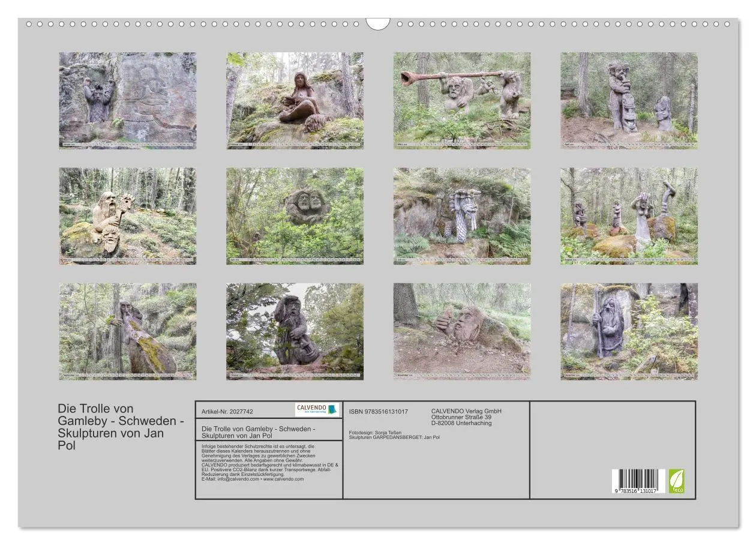Click the boxed subtitle 'Die Trolle von Gamleby - Schweden - Skulpturen von Jan Pol'
This screenshot has width=756, height=545.
click(x=259, y=432)
